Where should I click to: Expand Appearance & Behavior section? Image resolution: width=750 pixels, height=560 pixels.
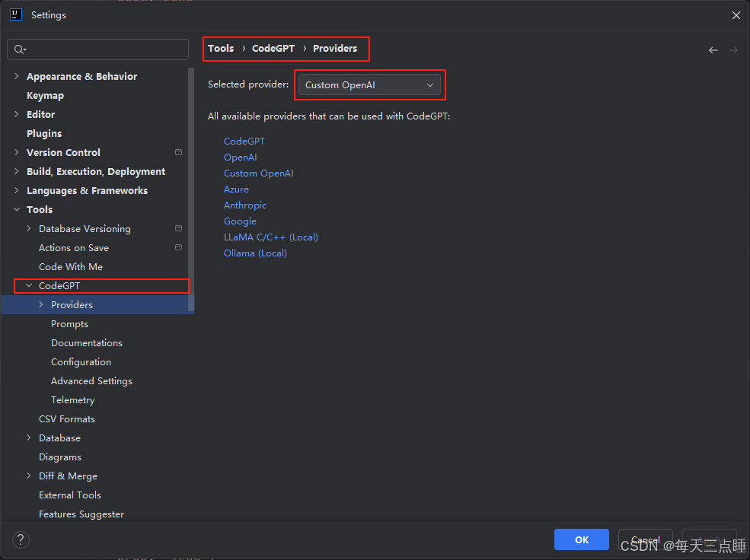[17, 76]
